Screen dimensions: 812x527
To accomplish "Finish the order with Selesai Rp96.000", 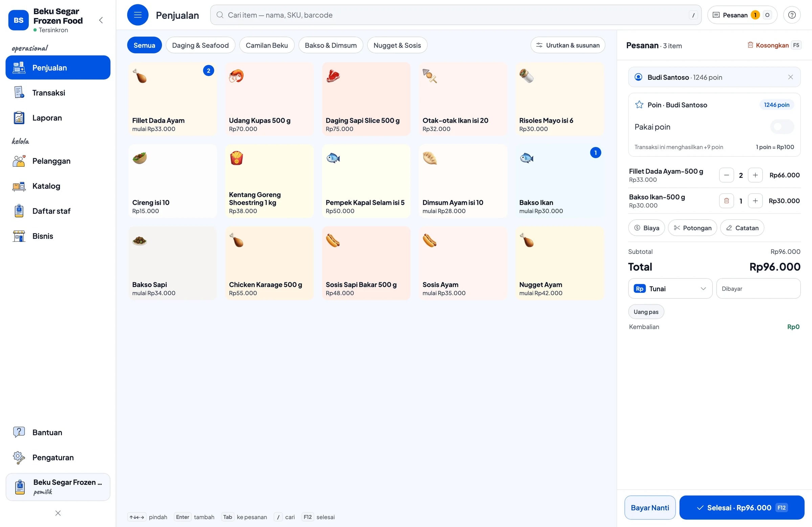I will click(x=741, y=507).
